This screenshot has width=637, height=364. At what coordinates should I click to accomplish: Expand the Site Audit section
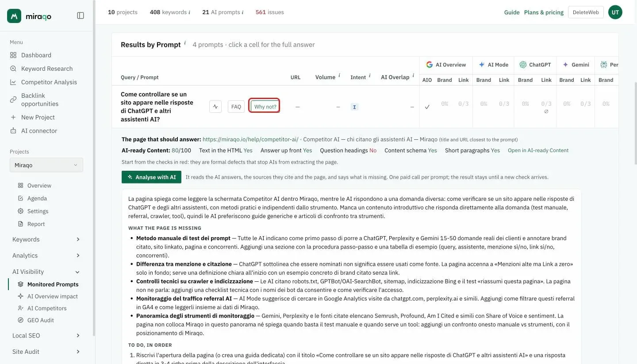pos(46,352)
